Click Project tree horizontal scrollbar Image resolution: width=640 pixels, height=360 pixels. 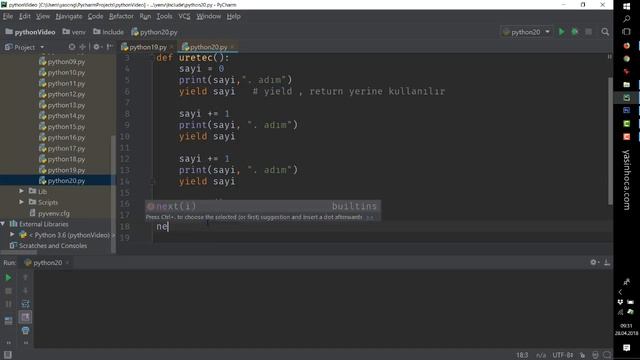[18, 252]
